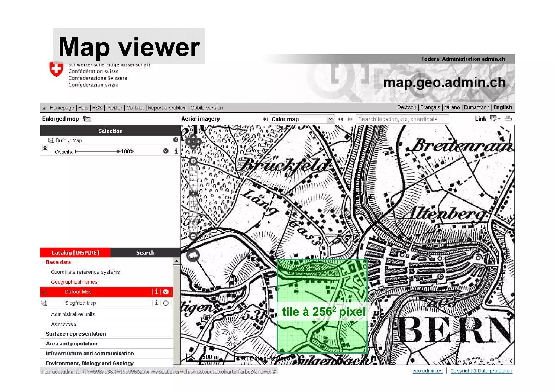Screen dimensions: 555x392
Task: Enable the Siegfried Map checkbox
Action: (166, 303)
